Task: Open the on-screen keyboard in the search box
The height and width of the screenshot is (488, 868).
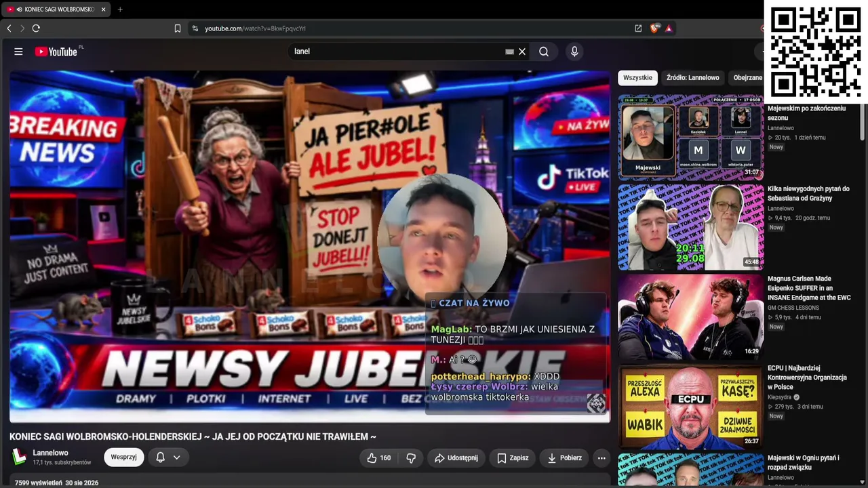Action: coord(509,52)
